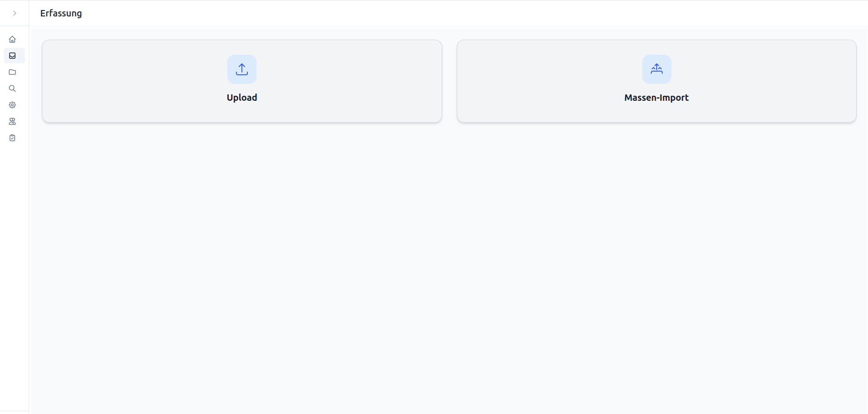The image size is (868, 414).
Task: Click the Massen-Import card label
Action: click(x=656, y=98)
